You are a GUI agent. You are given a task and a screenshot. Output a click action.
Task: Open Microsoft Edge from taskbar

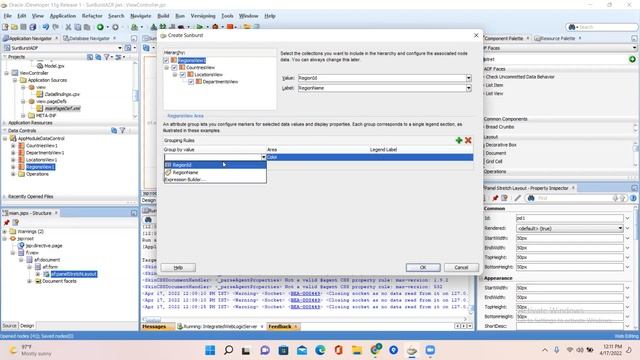coord(320,350)
